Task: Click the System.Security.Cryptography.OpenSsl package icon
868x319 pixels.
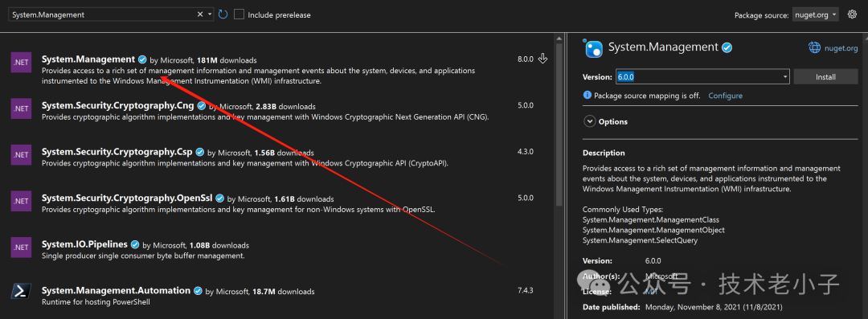Action: tap(21, 201)
